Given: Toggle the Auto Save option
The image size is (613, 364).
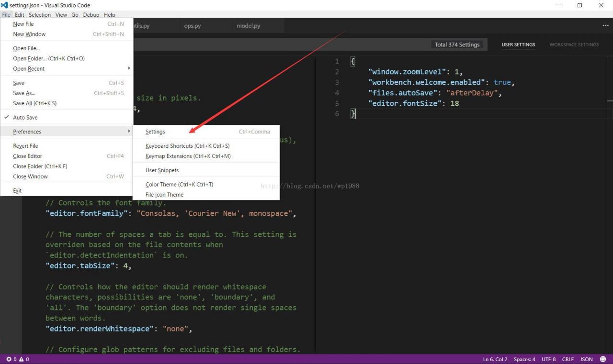Looking at the screenshot, I should pos(67,117).
